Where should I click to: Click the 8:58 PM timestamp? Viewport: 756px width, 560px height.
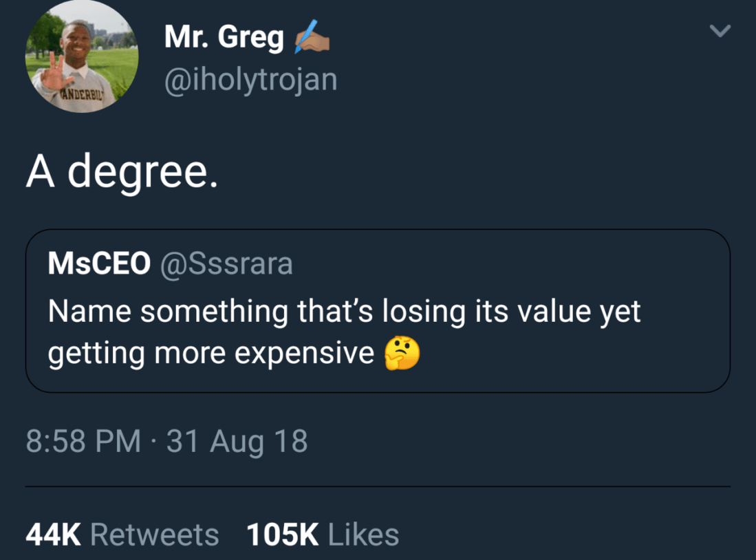(83, 441)
